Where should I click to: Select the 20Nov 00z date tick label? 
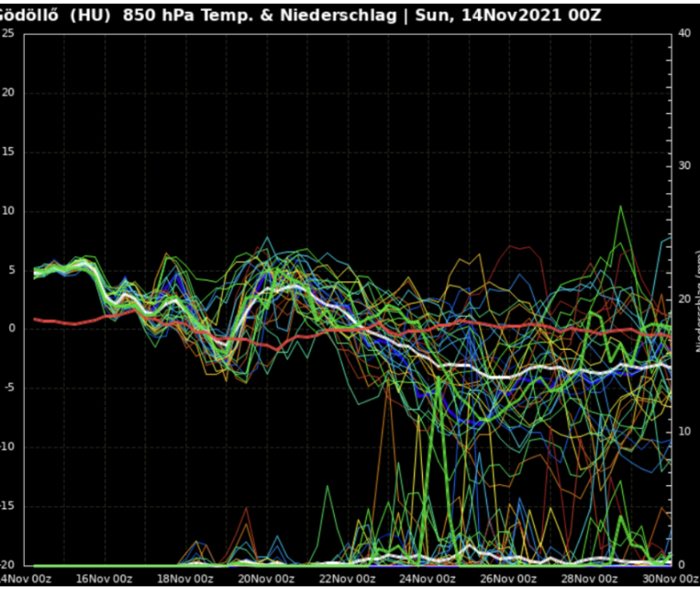tap(266, 579)
